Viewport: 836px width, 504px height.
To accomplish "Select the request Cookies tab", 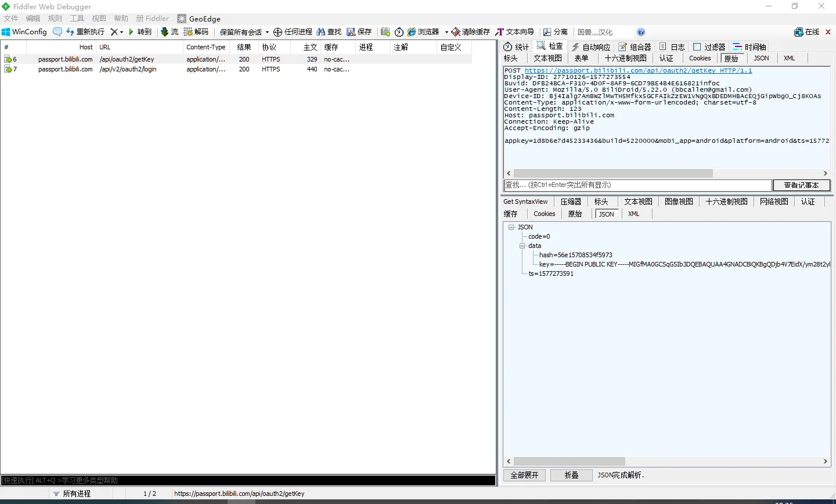I will [x=700, y=58].
